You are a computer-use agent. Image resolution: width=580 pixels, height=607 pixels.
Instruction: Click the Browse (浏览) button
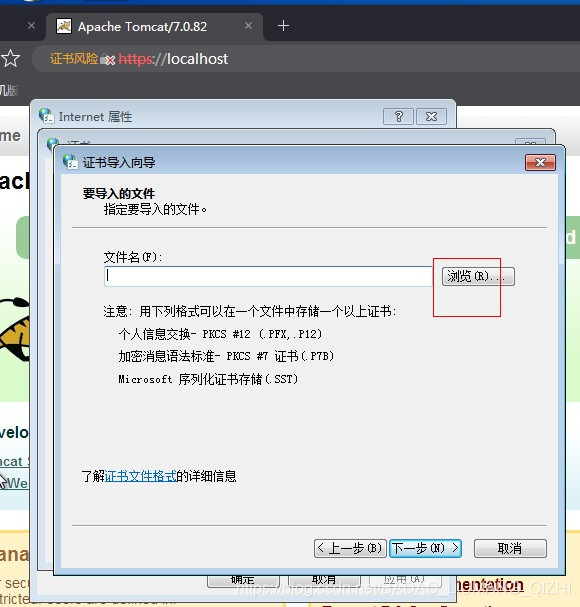[478, 276]
